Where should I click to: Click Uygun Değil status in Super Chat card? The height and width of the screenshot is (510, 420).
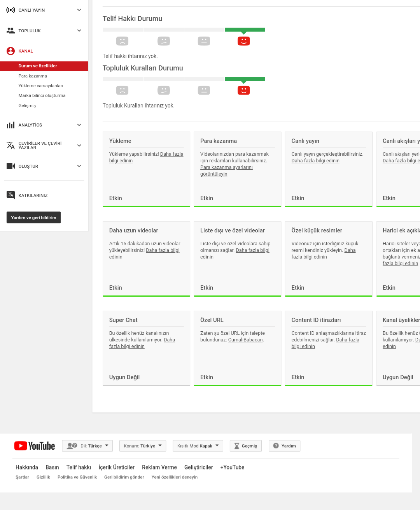tap(124, 377)
